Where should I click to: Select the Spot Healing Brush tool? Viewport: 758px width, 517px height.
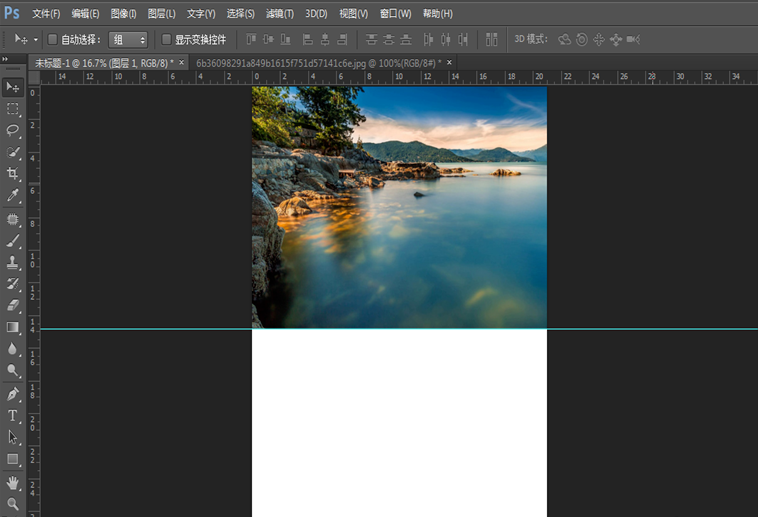13,220
